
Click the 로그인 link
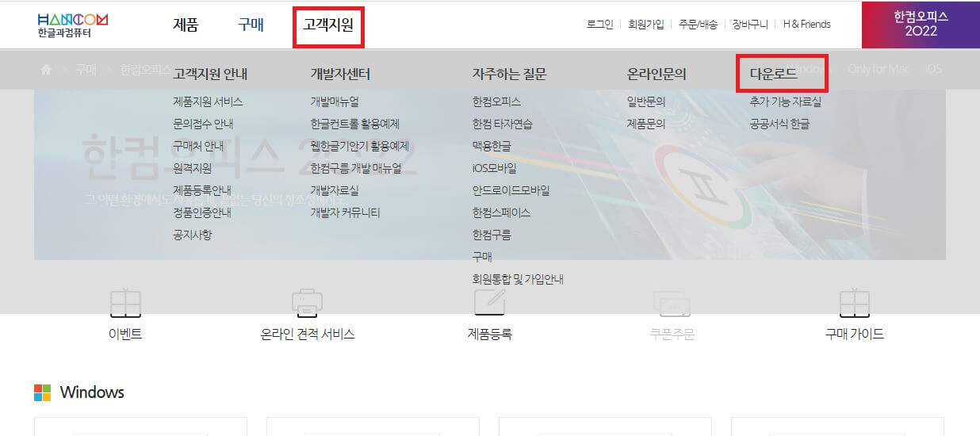[x=599, y=25]
